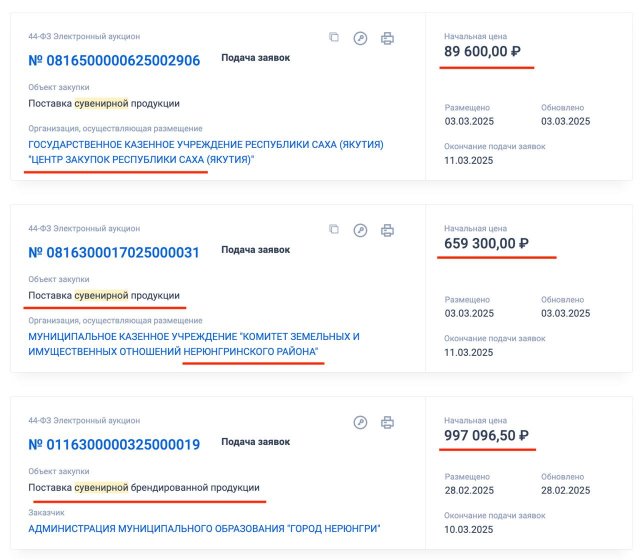640x560 pixels.
Task: Click the 997 096,50 ₽ starting price
Action: [486, 436]
